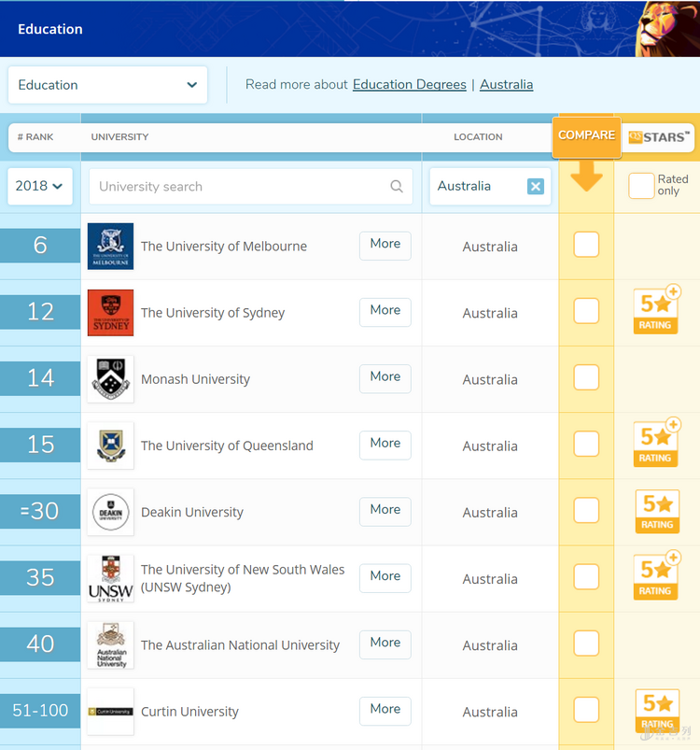Click rank 51-100 cell

point(40,711)
